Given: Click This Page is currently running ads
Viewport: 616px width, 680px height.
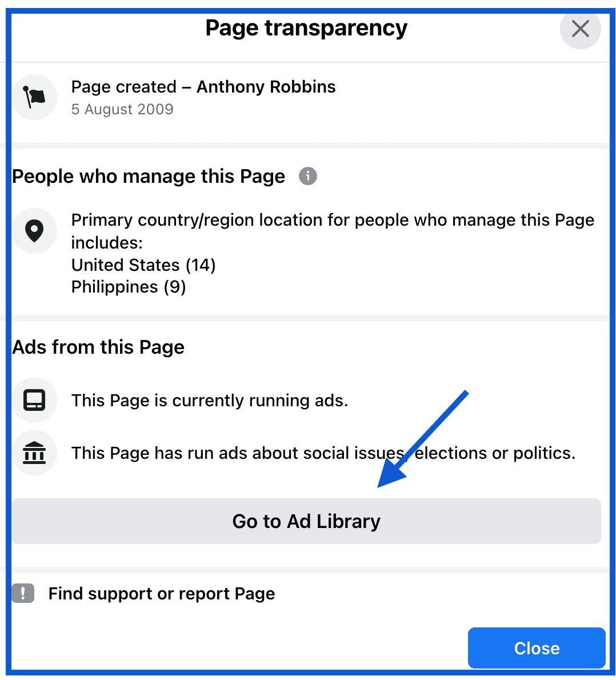Looking at the screenshot, I should (210, 400).
